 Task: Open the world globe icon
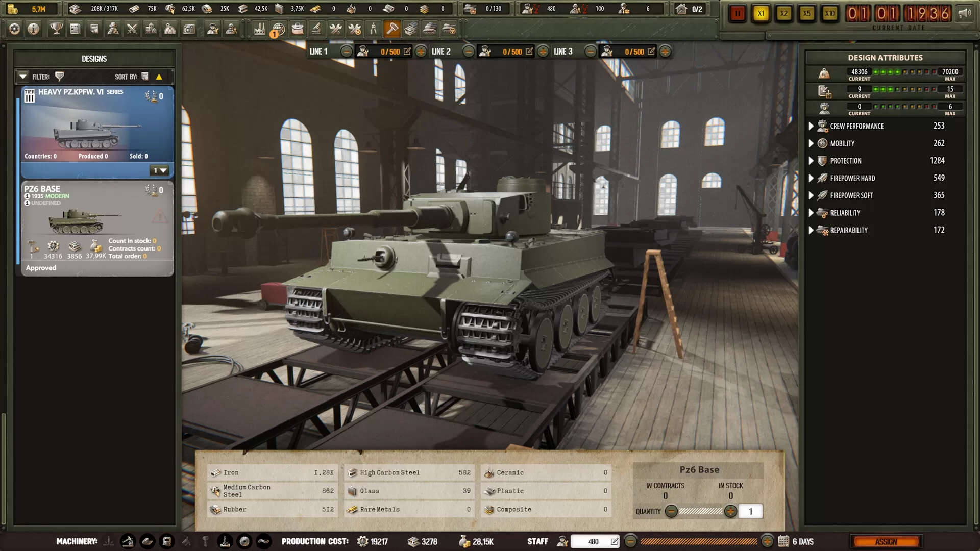click(279, 29)
